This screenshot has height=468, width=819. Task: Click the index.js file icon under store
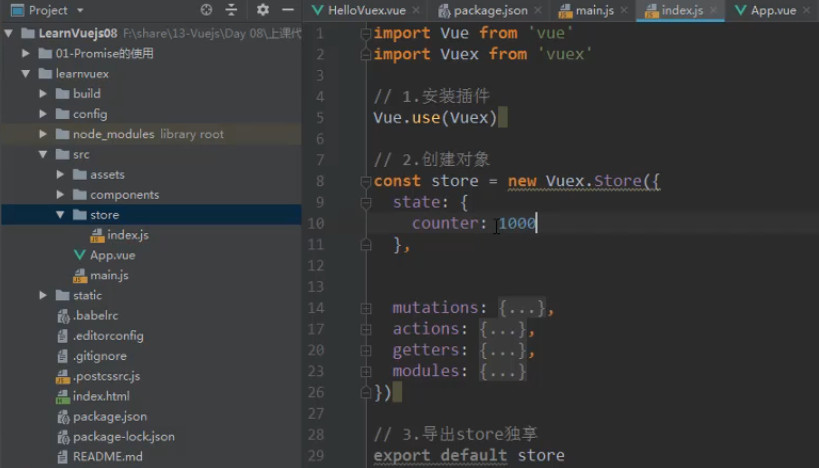(x=97, y=235)
